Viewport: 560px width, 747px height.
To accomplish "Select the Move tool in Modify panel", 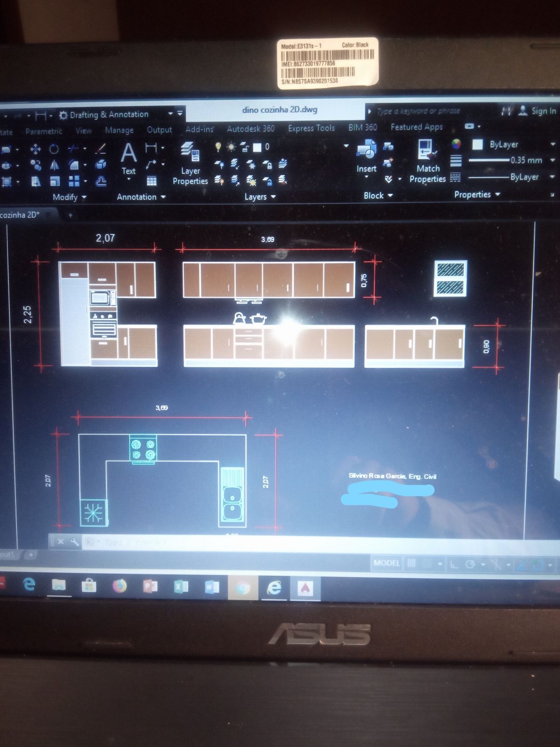I will coord(35,149).
